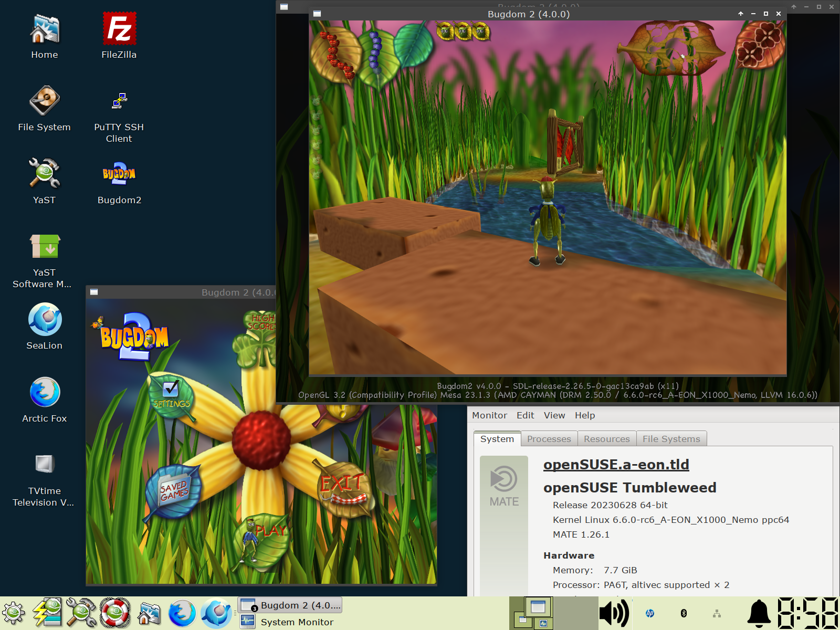Click the 'MATE 1.26.1' version text

coord(581,534)
